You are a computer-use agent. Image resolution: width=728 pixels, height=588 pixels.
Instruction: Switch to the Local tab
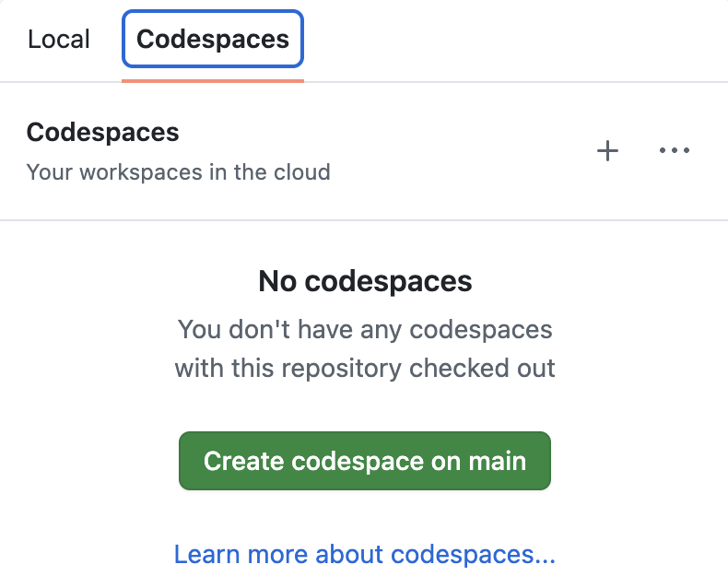pos(58,39)
